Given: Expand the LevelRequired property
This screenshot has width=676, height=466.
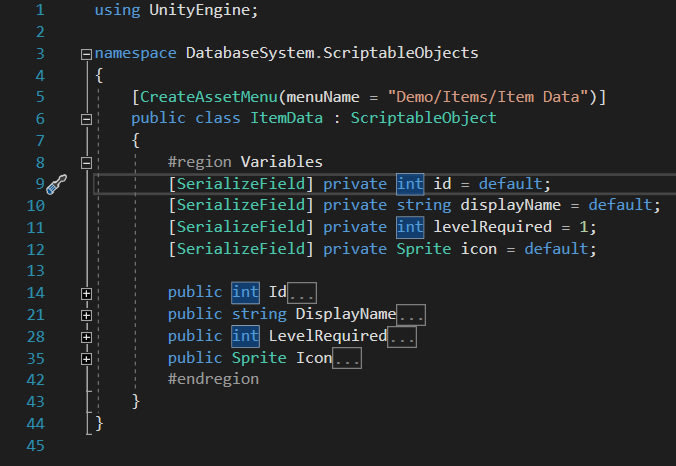Looking at the screenshot, I should 86,337.
